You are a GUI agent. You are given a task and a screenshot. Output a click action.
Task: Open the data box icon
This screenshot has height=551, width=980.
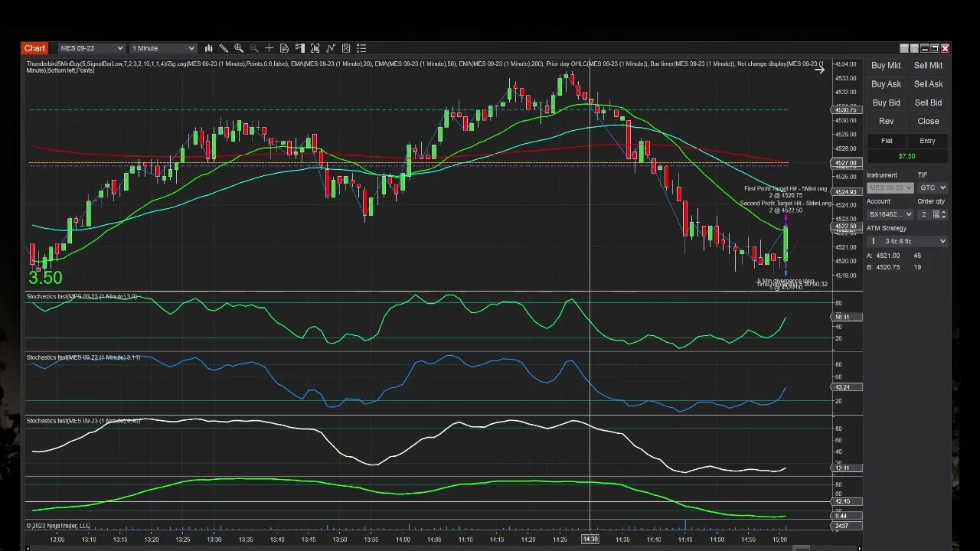tap(285, 48)
